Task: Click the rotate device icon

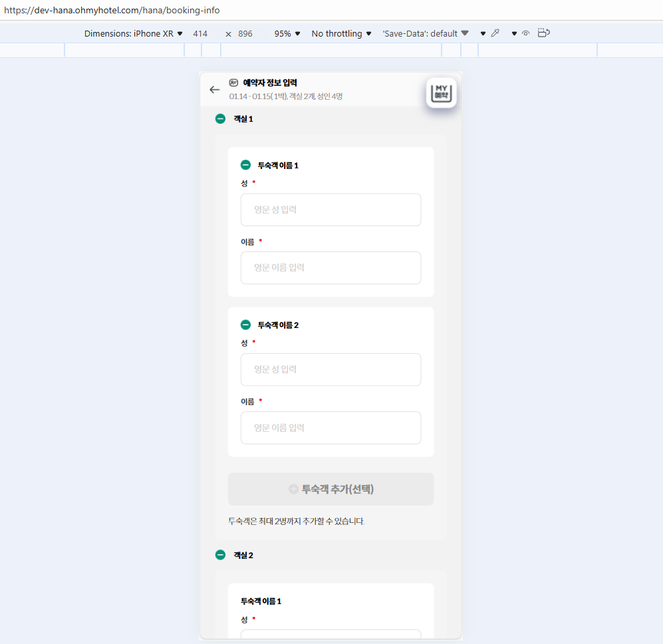Action: (544, 33)
